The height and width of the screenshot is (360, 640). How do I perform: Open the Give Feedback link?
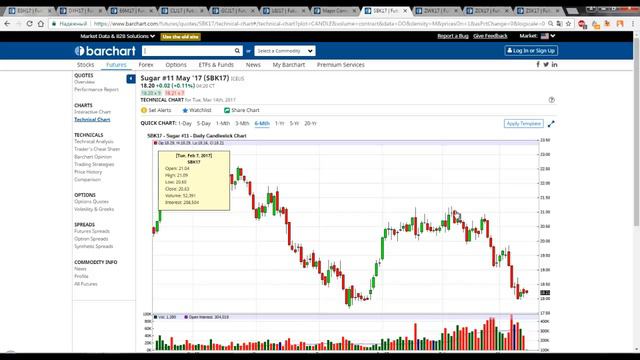coord(490,36)
